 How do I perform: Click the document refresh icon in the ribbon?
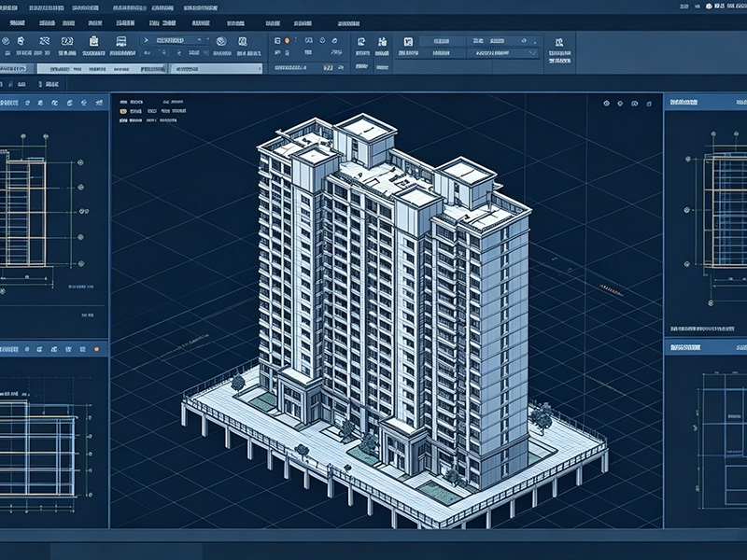point(361,41)
